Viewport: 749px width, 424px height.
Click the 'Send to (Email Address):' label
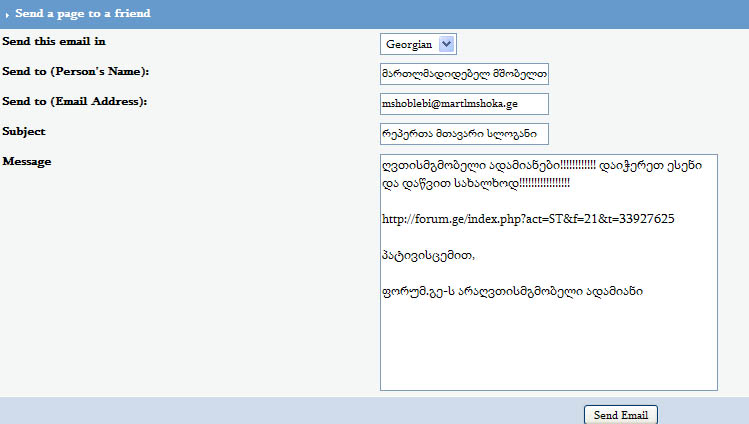[x=75, y=102]
